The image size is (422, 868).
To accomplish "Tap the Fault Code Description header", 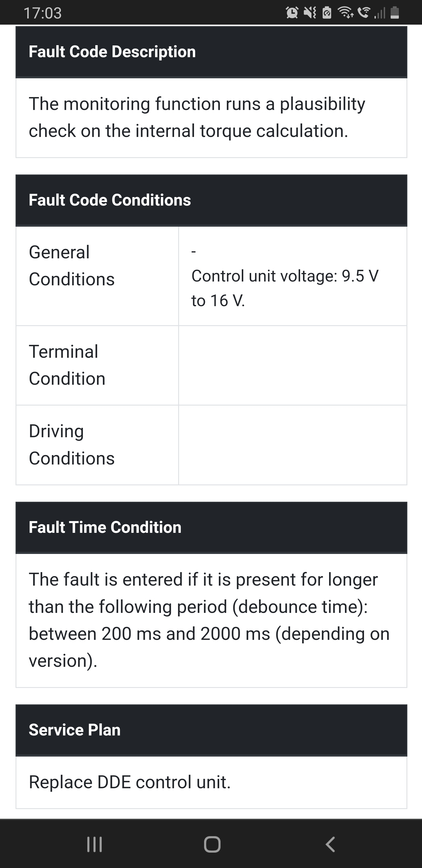I will [x=112, y=52].
